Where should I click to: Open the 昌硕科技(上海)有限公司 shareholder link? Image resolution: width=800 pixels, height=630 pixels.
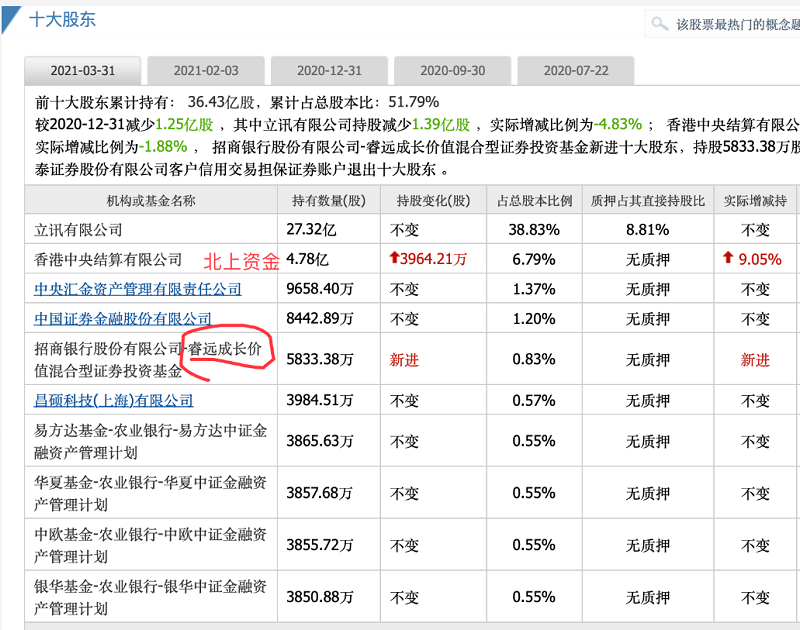pyautogui.click(x=113, y=401)
